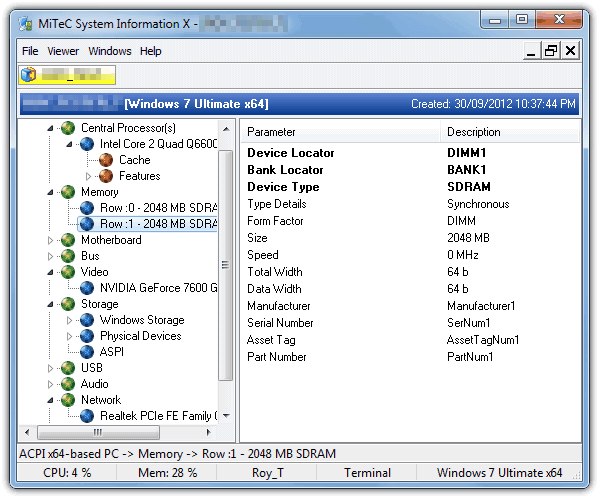Click the Speed value 0 MHz

point(463,255)
